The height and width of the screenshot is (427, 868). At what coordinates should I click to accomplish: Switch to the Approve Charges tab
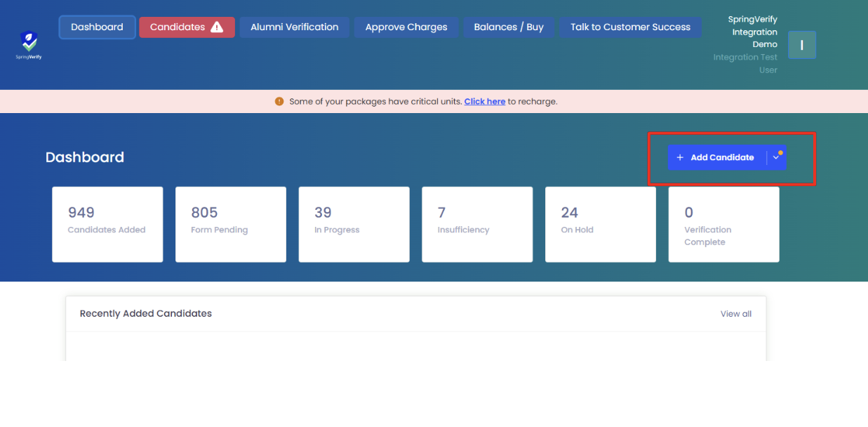click(406, 27)
